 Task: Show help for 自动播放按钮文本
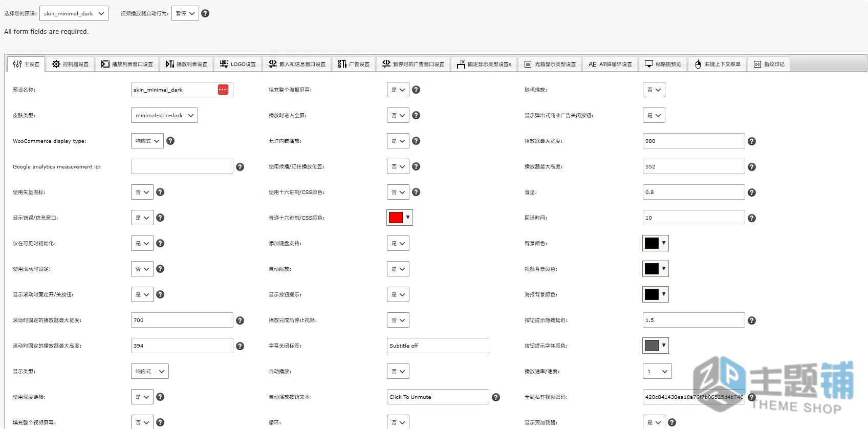496,397
